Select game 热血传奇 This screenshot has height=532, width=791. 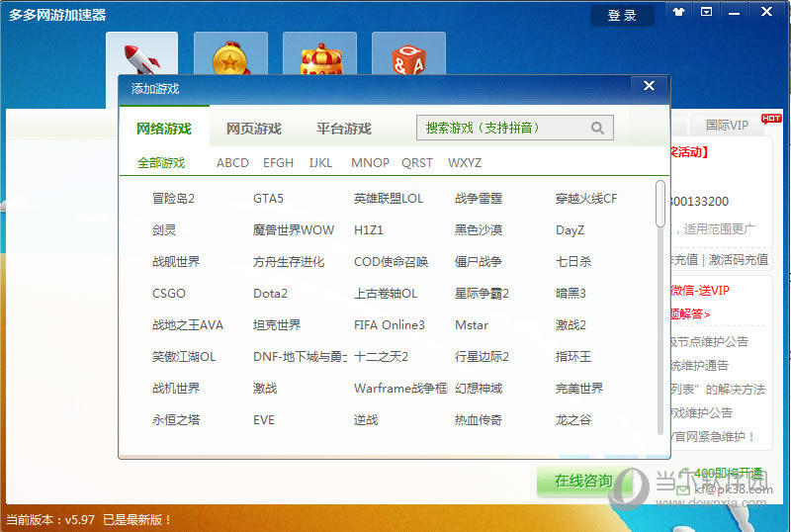pyautogui.click(x=479, y=420)
